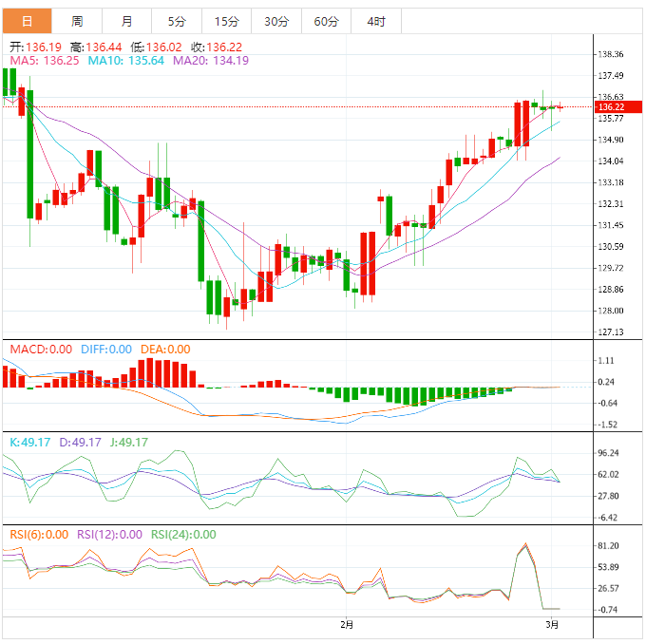The width and height of the screenshot is (646, 644).
Task: Open the 60分 chart tab
Action: (326, 21)
